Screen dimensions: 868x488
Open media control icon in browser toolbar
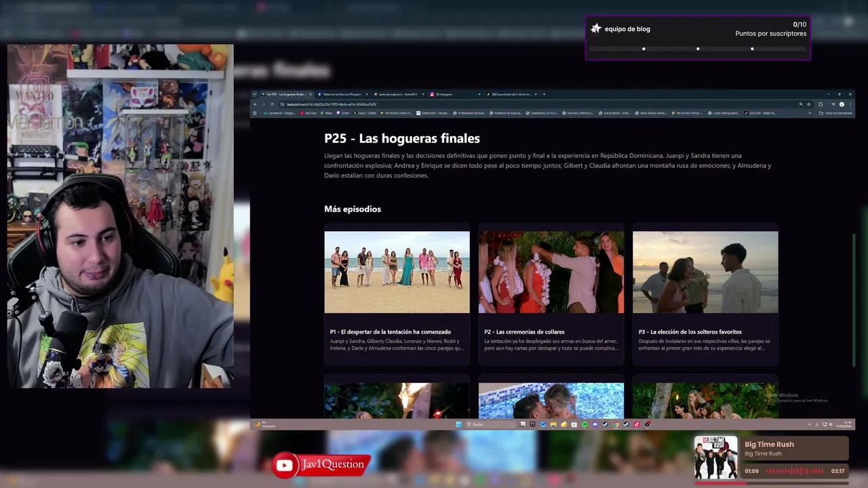pos(833,104)
